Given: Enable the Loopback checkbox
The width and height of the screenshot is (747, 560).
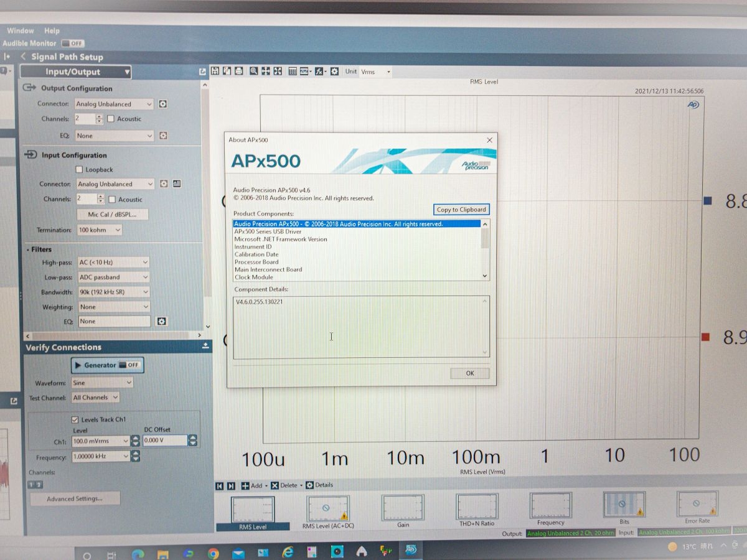Looking at the screenshot, I should point(79,169).
